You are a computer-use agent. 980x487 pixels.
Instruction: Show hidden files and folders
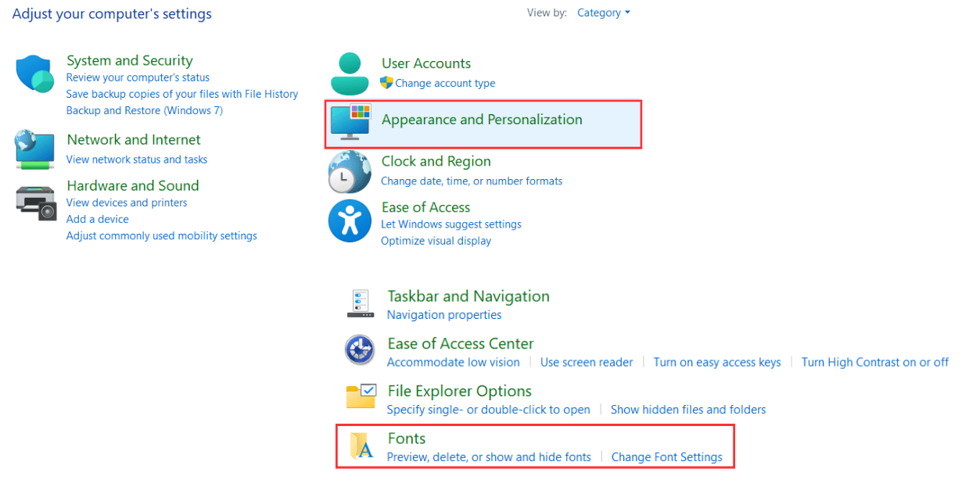click(687, 409)
